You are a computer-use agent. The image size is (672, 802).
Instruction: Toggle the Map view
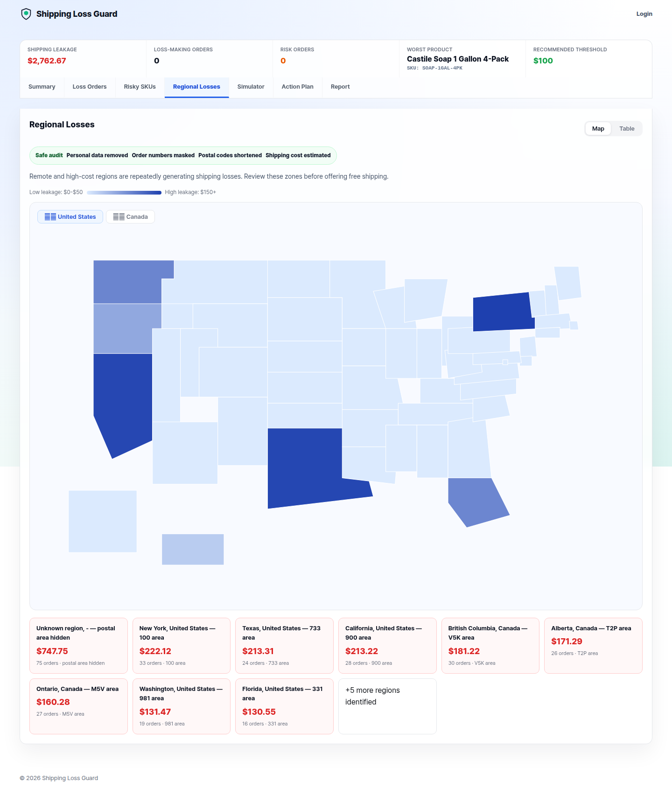tap(598, 129)
